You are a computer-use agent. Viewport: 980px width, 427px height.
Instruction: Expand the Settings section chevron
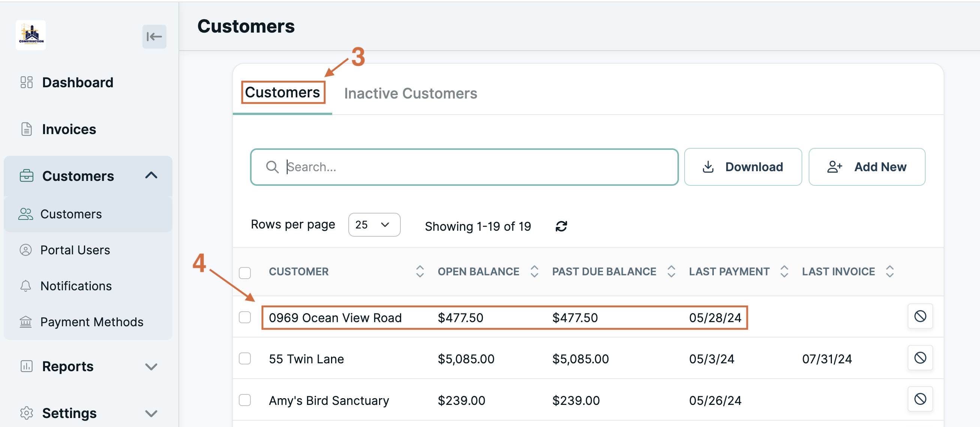[151, 413]
